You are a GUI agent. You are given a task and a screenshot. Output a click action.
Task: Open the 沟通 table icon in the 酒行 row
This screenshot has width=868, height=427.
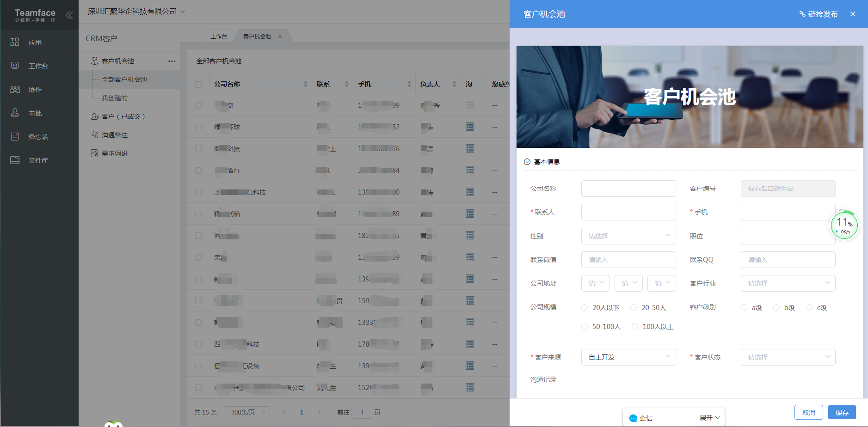tap(470, 170)
